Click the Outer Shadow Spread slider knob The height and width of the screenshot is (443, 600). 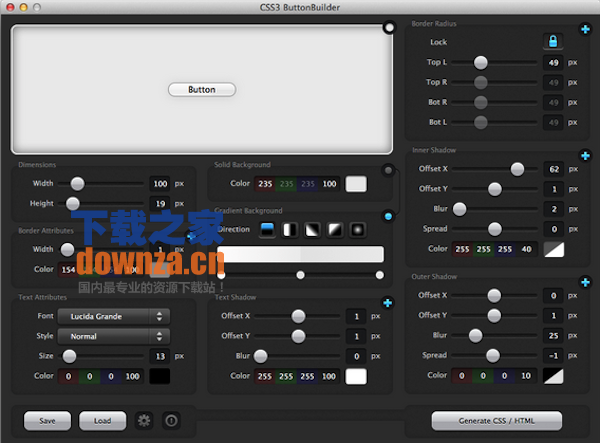pyautogui.click(x=493, y=355)
